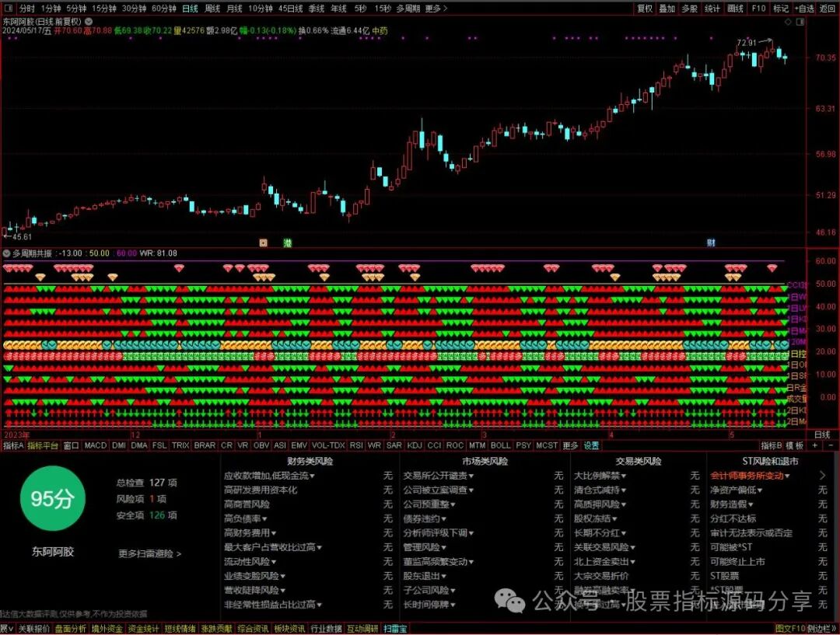Open the 扫雷宝 bottom tab
The width and height of the screenshot is (840, 635).
(395, 629)
